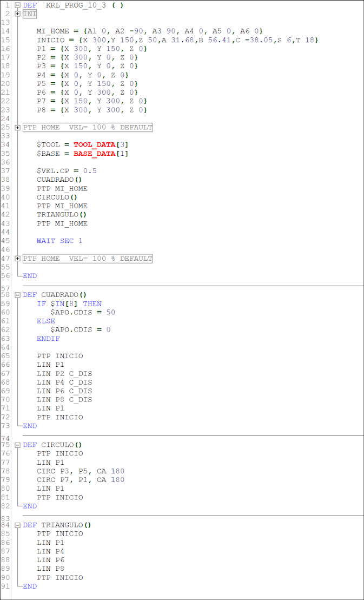This screenshot has width=364, height=600.
Task: Click the $VEL.CP = 0.5 line
Action: point(67,171)
